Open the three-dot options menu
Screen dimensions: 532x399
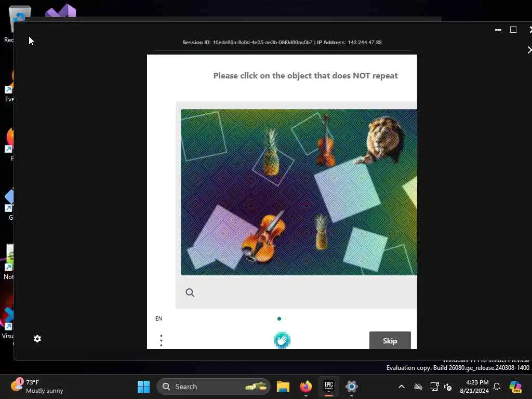pos(161,340)
